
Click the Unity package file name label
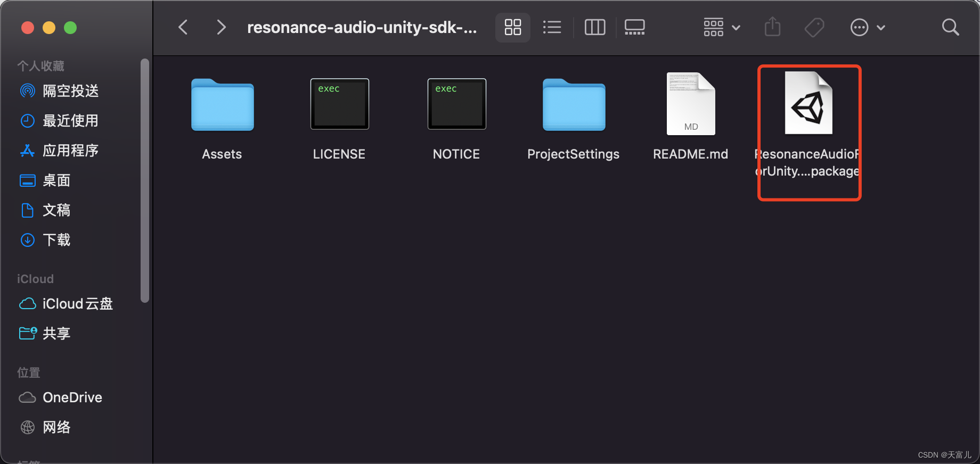pos(808,163)
